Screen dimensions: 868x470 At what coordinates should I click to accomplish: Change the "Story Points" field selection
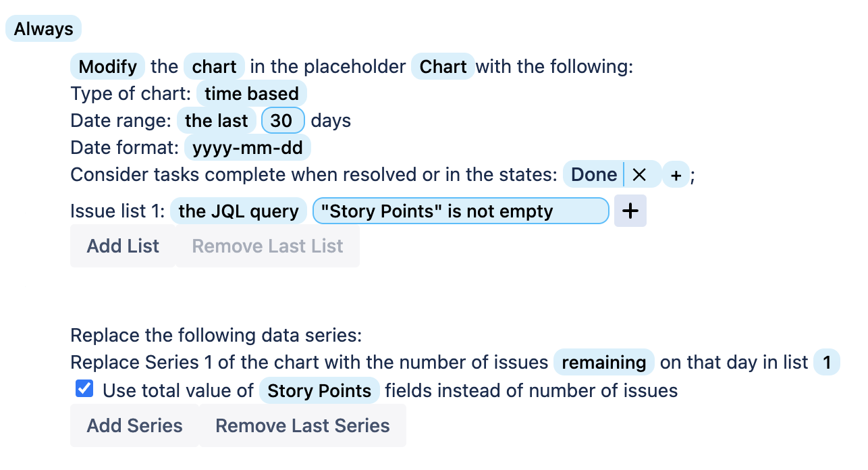click(319, 390)
